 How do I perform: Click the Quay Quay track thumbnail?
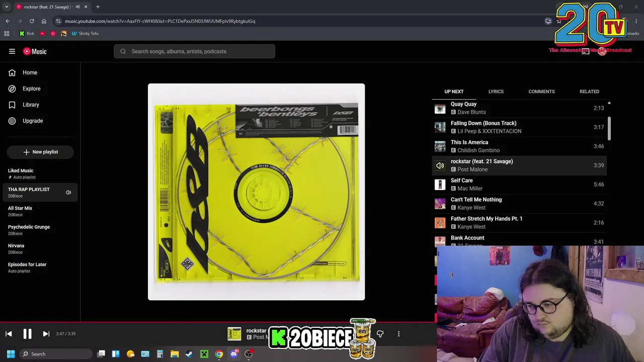click(440, 108)
